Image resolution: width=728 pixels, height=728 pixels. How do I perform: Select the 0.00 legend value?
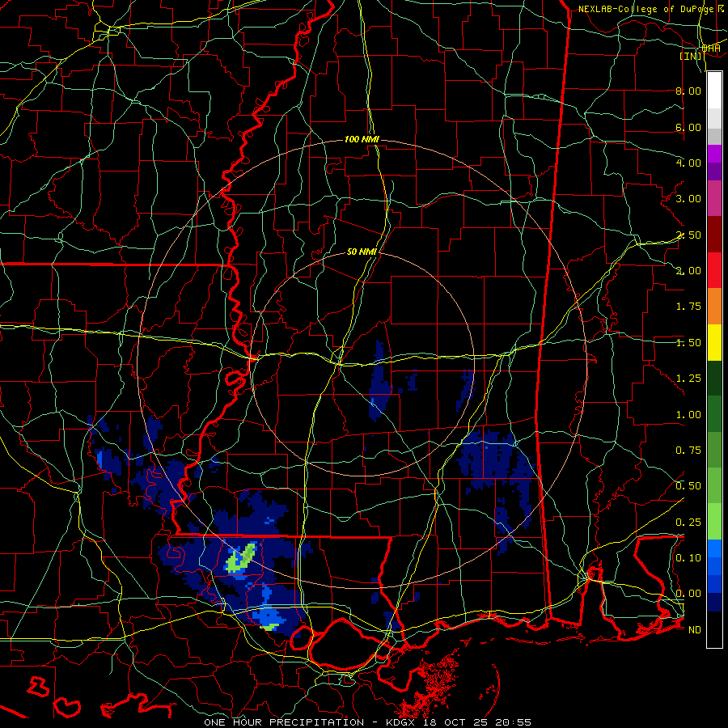688,594
